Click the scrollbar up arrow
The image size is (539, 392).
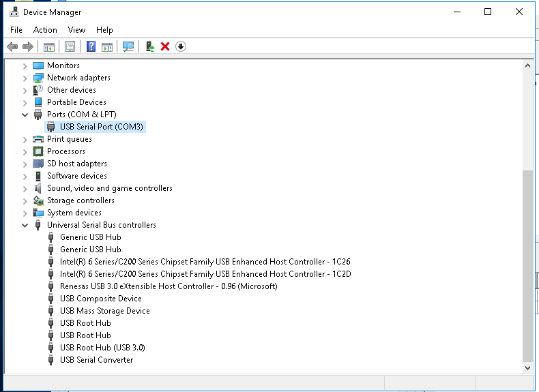coord(527,65)
